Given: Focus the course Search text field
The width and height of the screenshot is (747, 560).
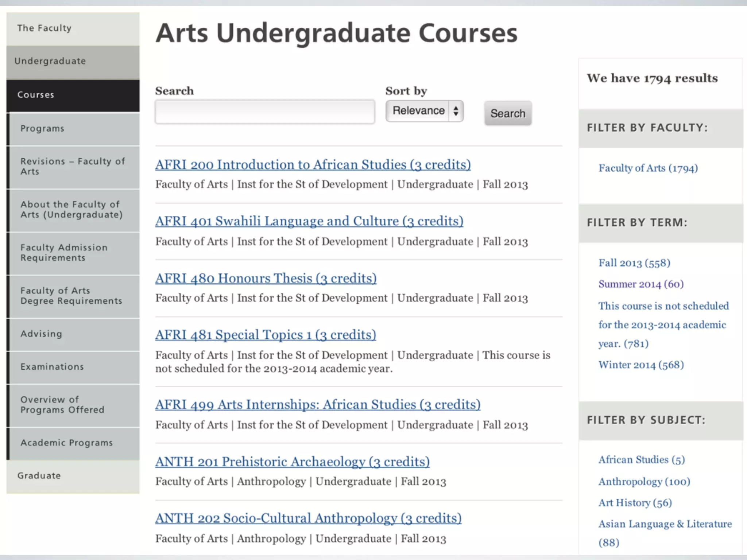Looking at the screenshot, I should [265, 112].
